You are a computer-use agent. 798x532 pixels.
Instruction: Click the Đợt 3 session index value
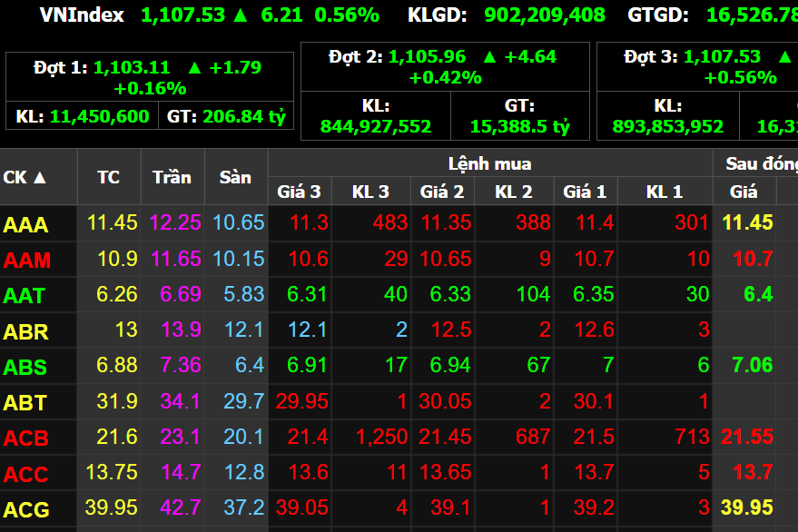(x=722, y=56)
